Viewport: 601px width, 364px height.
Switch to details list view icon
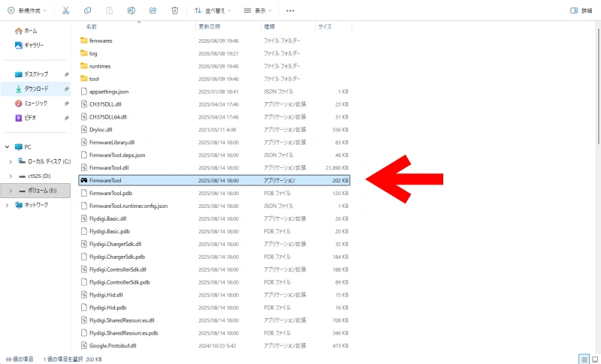584,359
